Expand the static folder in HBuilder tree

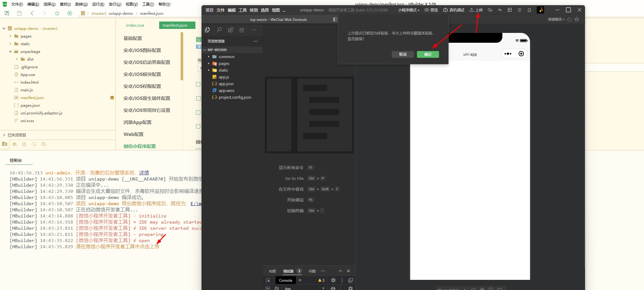(x=10, y=44)
